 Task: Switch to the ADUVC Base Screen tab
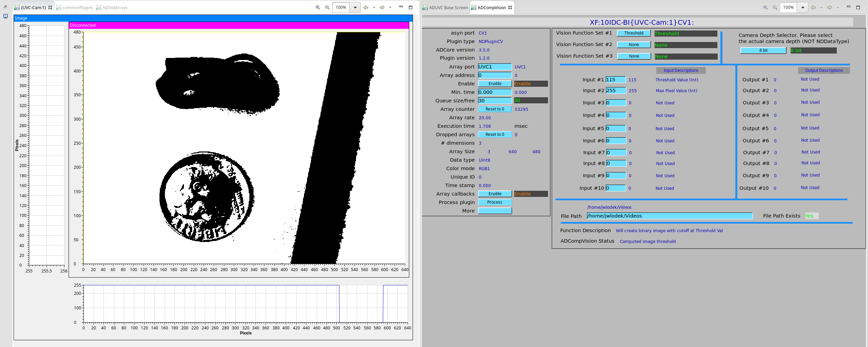pyautogui.click(x=445, y=7)
